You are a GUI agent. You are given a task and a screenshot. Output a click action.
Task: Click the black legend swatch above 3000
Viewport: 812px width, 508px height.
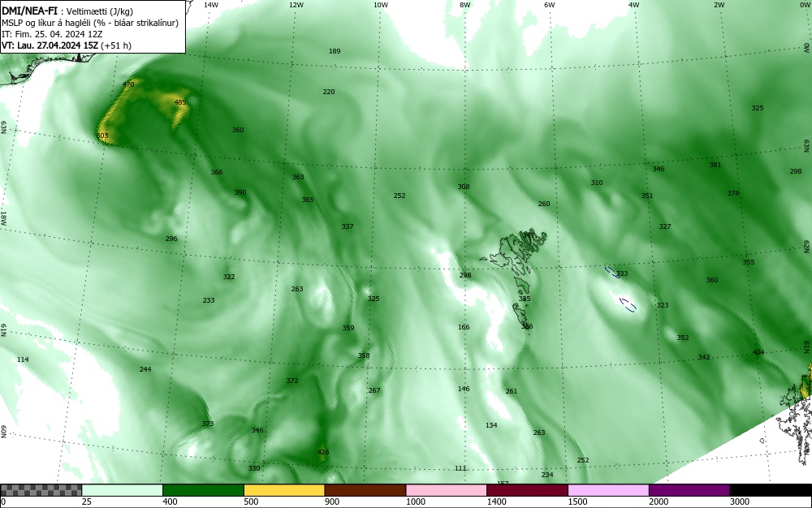tap(771, 490)
